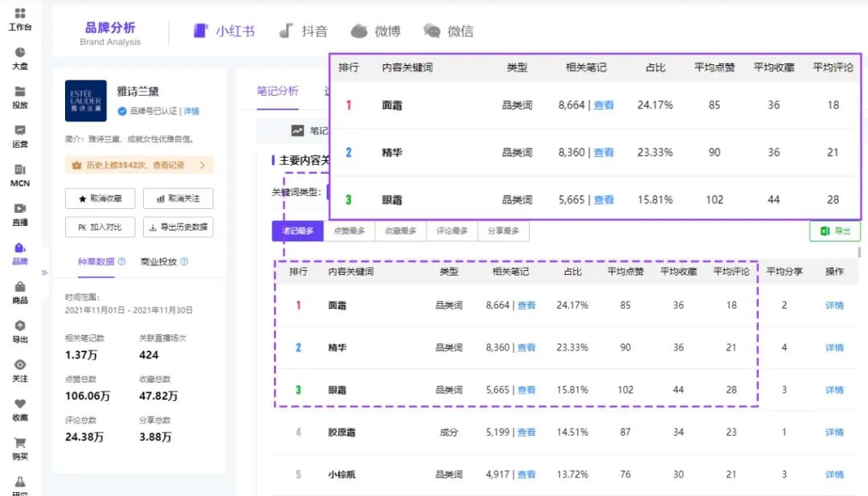Open the 运营 operations sidebar icon
Screen dimensions: 868x496
pos(20,136)
